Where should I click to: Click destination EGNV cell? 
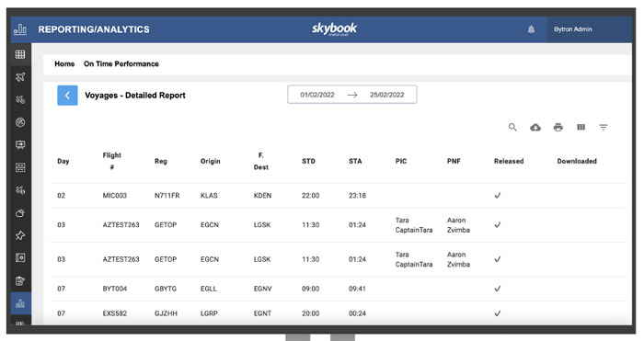click(263, 289)
